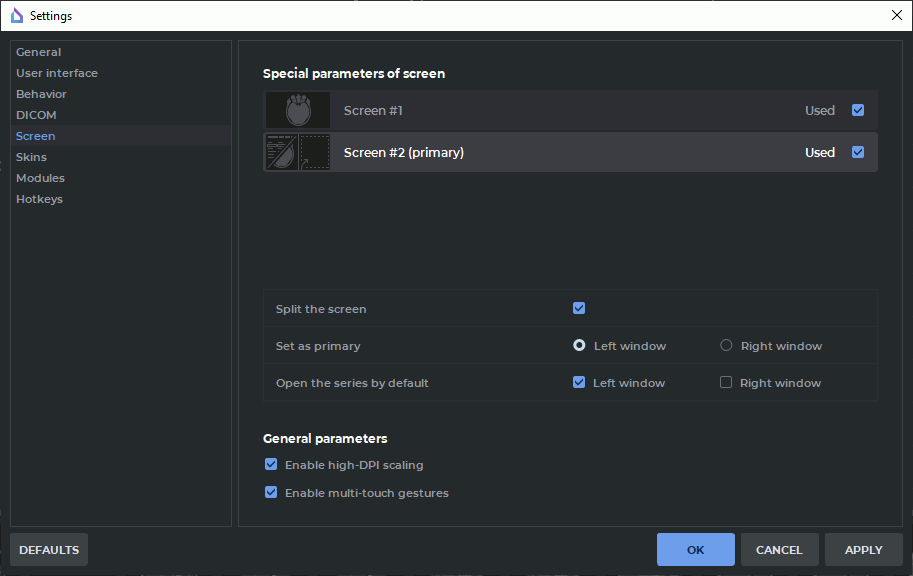Set Right window as primary
913x576 pixels.
point(726,345)
